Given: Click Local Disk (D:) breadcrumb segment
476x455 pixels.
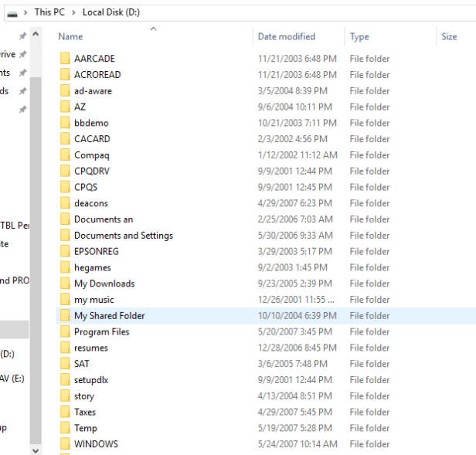Looking at the screenshot, I should click(x=111, y=12).
